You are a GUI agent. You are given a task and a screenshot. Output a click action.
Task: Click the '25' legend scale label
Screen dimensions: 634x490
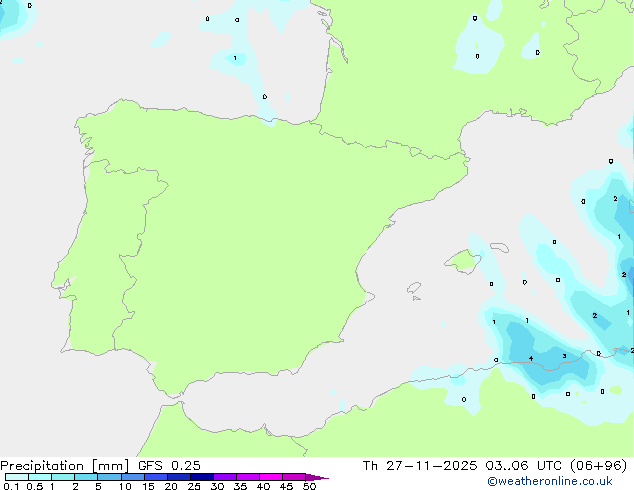(194, 486)
